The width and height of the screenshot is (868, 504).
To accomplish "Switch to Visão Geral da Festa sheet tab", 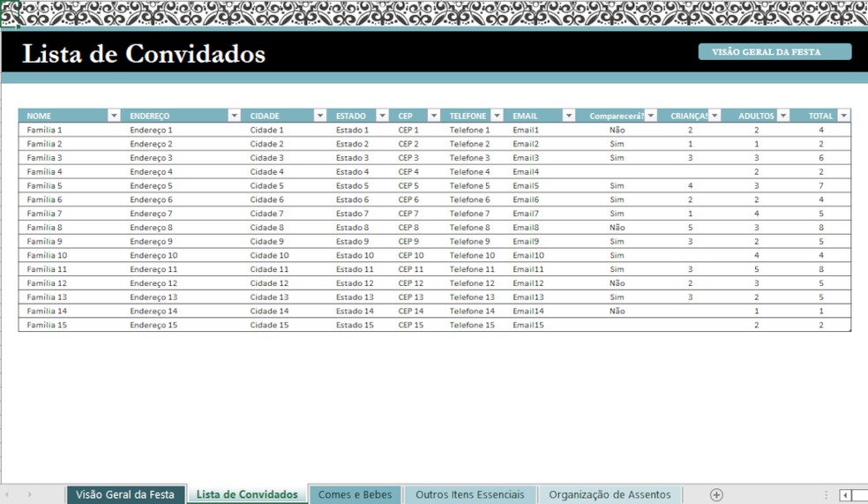I will (x=125, y=494).
